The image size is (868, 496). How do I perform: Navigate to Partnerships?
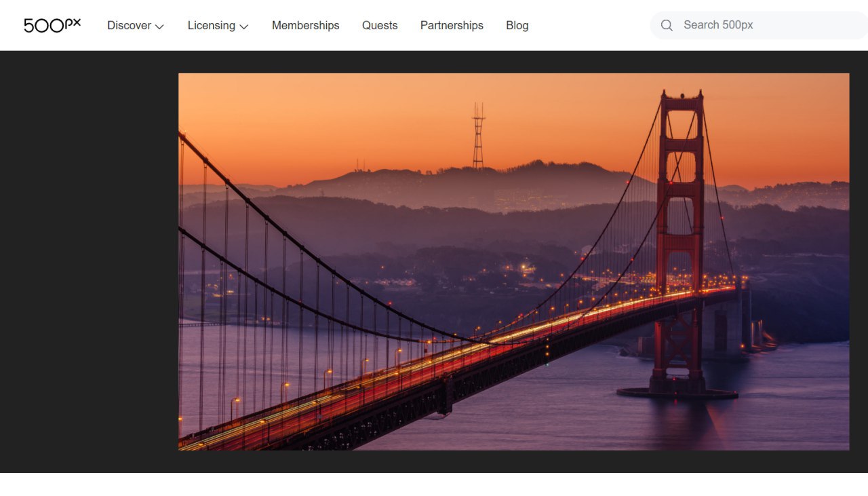tap(452, 25)
